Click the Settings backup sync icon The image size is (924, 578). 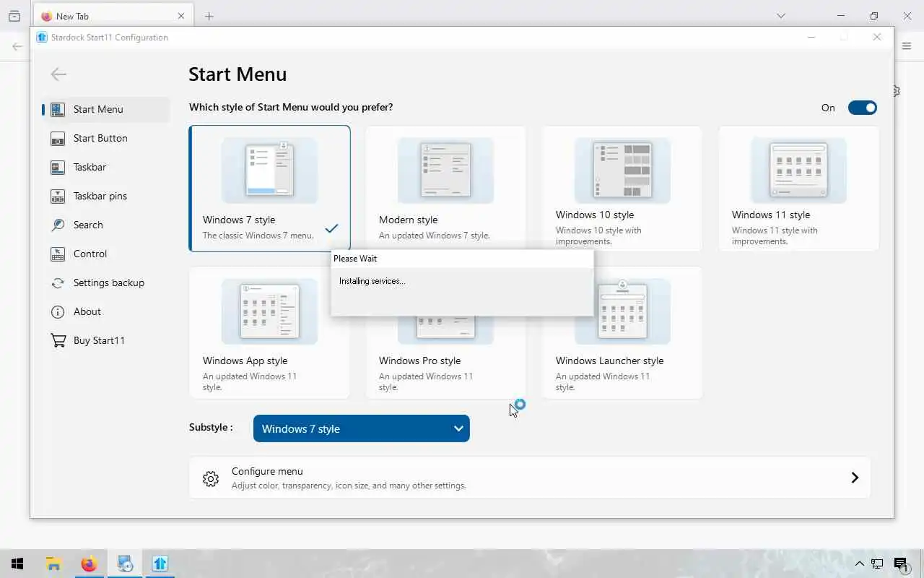58,282
